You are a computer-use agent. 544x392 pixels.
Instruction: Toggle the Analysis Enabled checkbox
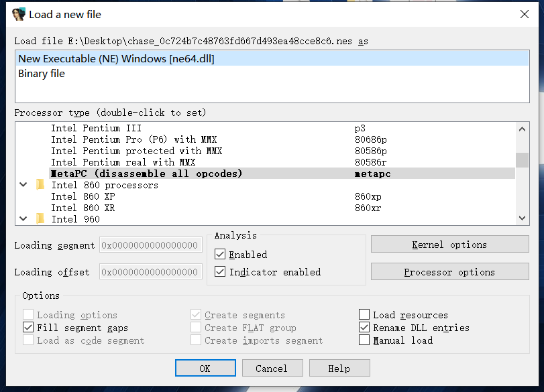[x=220, y=255]
